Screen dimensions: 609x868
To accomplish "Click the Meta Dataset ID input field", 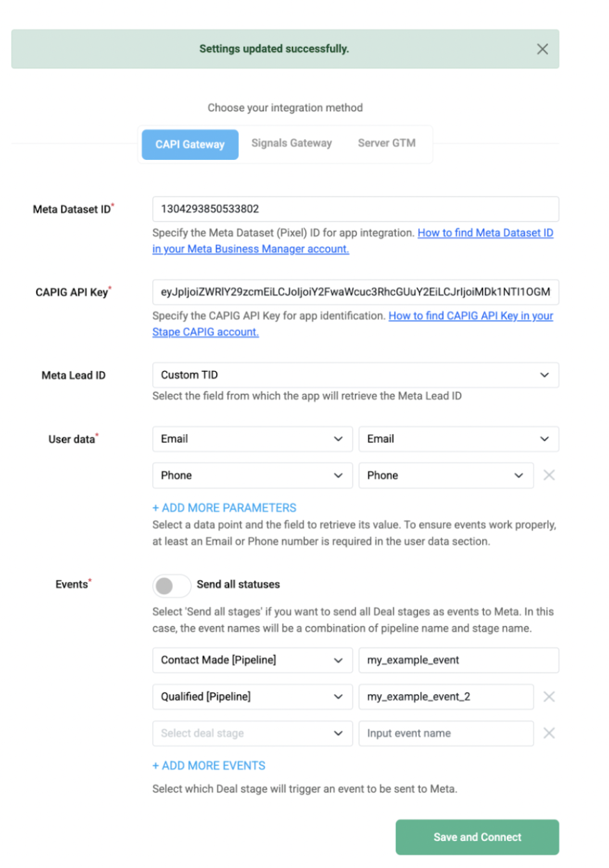I will pos(355,209).
